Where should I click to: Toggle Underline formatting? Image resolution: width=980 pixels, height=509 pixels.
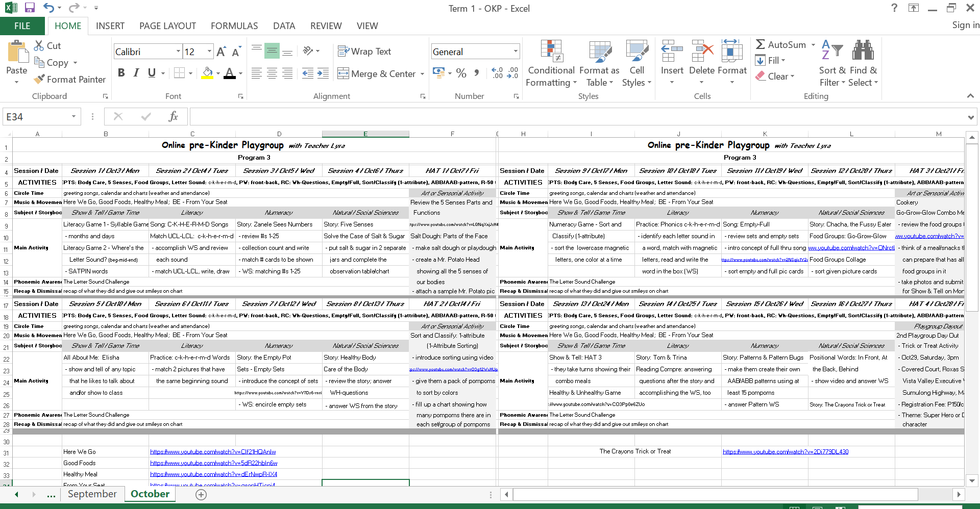coord(152,73)
